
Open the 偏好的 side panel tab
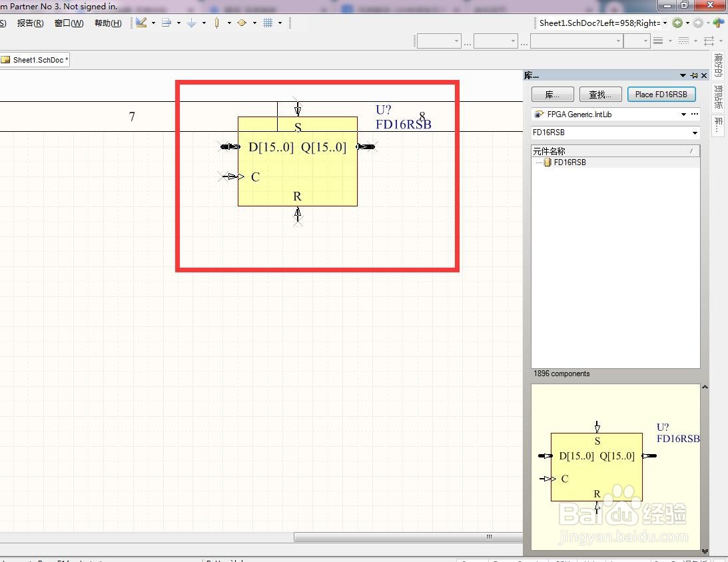(x=718, y=65)
